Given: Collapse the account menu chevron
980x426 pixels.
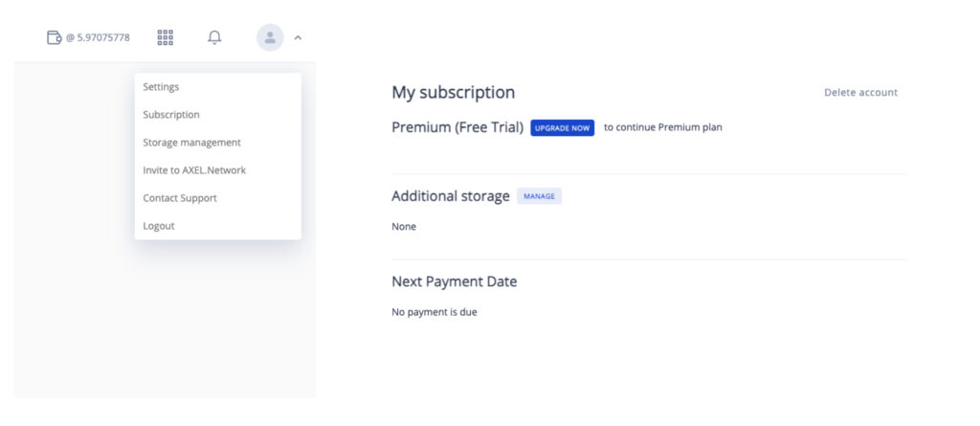Looking at the screenshot, I should click(x=299, y=37).
